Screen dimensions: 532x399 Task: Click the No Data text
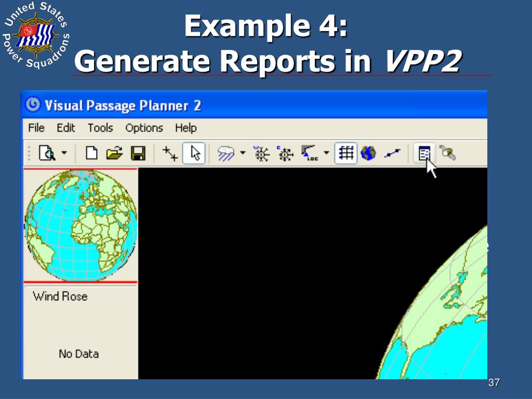[x=79, y=354]
